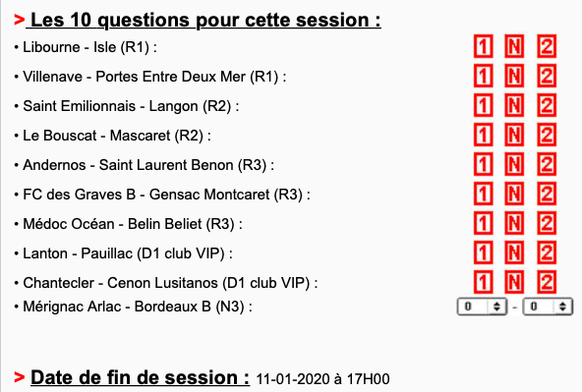Choose N for Médoc Océan - Belin Beliet
This screenshot has width=582, height=392.
pos(514,223)
